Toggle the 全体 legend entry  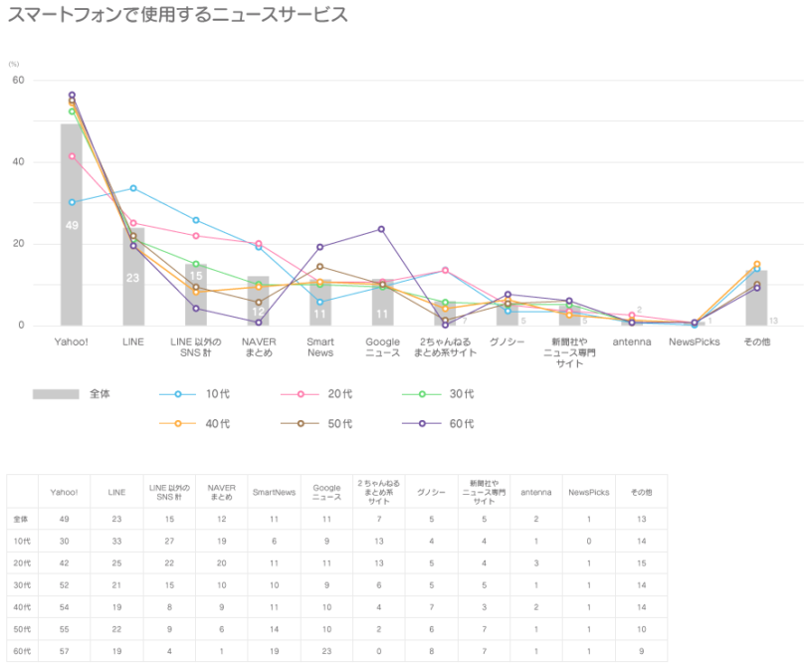(76, 392)
